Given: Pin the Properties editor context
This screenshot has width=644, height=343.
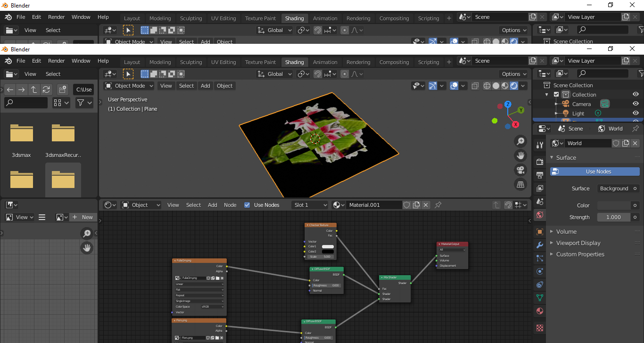Looking at the screenshot, I should pyautogui.click(x=636, y=129).
